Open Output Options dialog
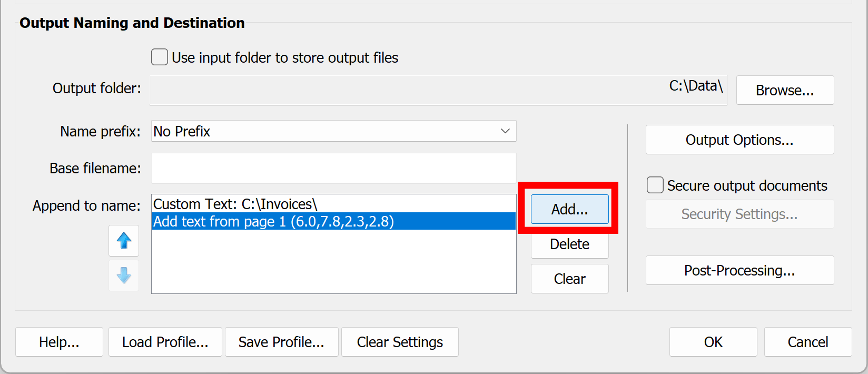 tap(739, 140)
